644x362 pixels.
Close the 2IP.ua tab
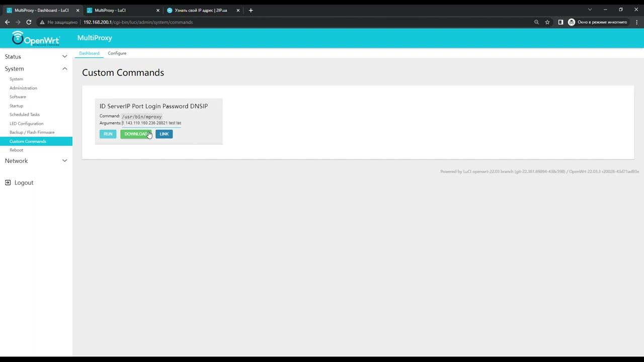(x=237, y=10)
